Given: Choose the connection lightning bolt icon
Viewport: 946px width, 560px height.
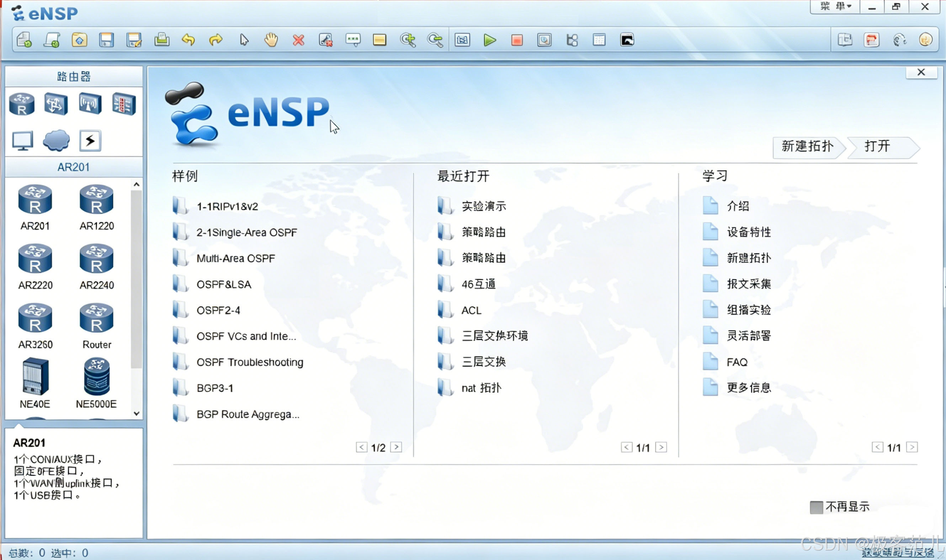Looking at the screenshot, I should (90, 141).
